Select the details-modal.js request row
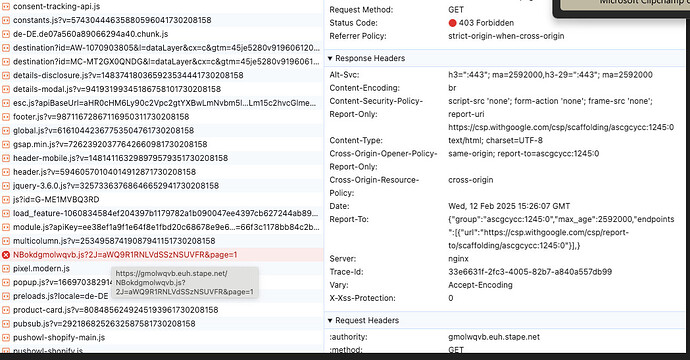The height and width of the screenshot is (360, 690). pyautogui.click(x=161, y=89)
